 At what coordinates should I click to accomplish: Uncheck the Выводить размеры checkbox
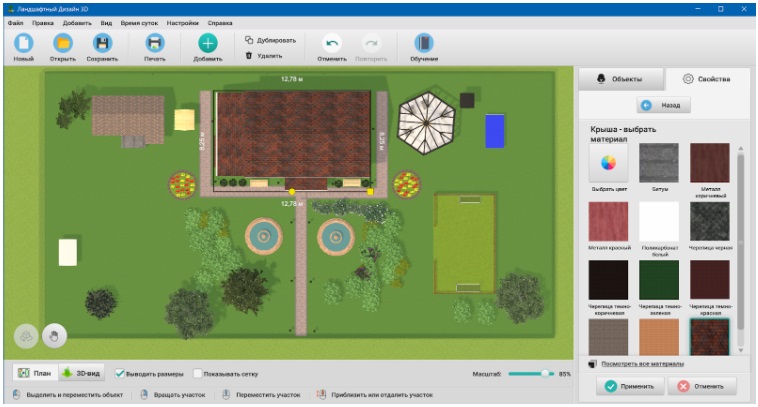tap(120, 374)
